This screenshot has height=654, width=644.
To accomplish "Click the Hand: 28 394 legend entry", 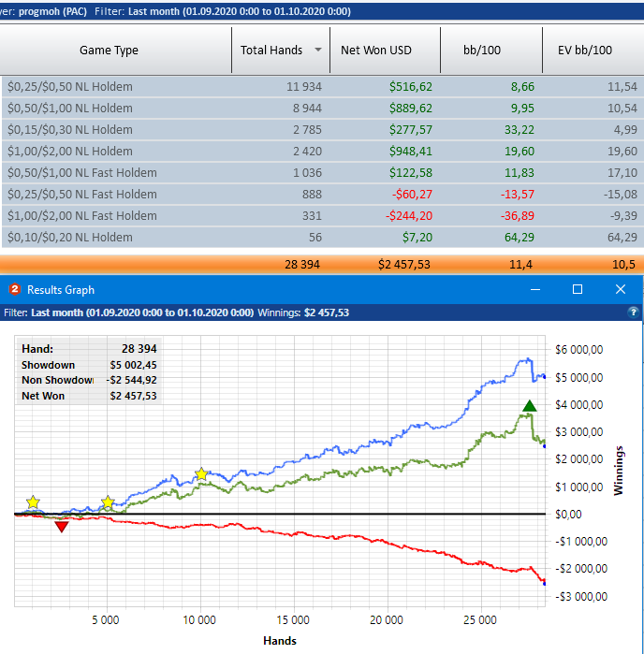I will [89, 349].
